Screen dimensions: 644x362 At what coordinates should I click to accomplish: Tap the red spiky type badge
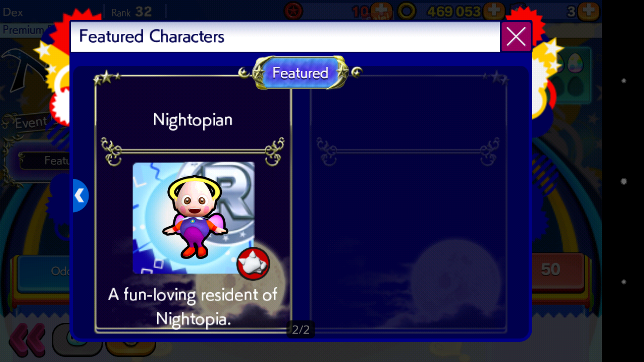pyautogui.click(x=253, y=264)
